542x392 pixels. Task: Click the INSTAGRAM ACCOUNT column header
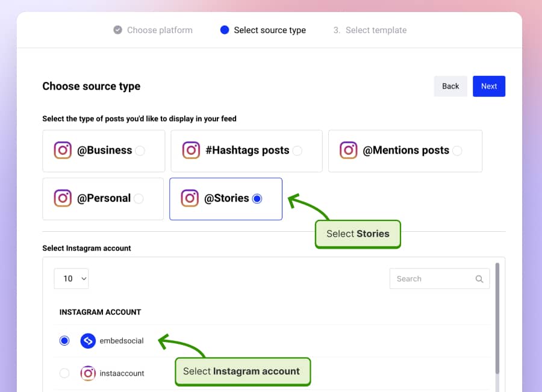(100, 312)
